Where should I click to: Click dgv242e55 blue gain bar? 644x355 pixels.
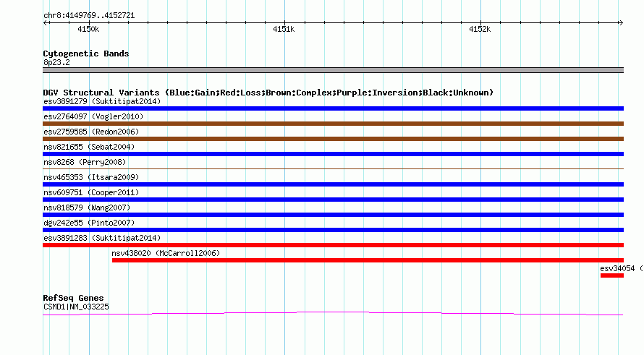coord(333,230)
